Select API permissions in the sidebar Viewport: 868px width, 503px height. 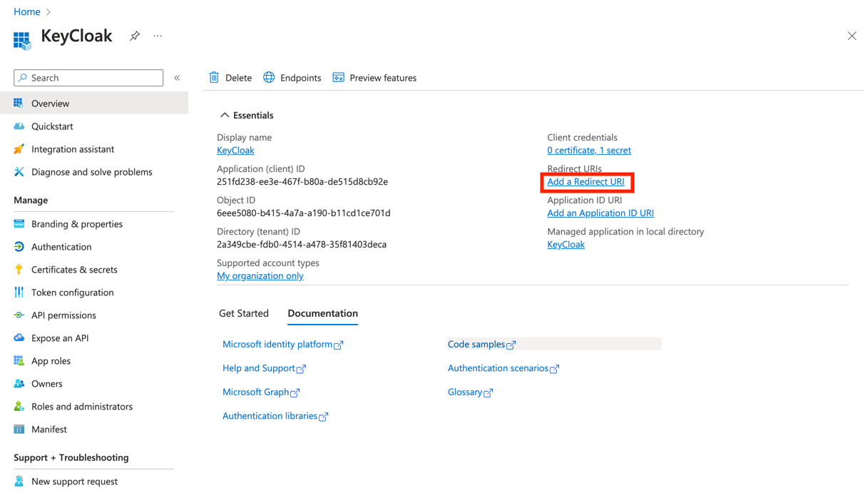pos(63,315)
